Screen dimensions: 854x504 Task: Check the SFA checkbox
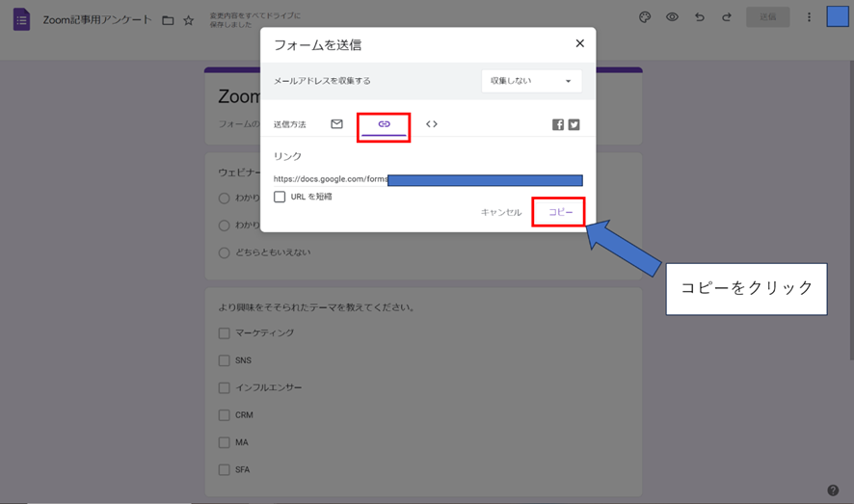[x=224, y=469]
